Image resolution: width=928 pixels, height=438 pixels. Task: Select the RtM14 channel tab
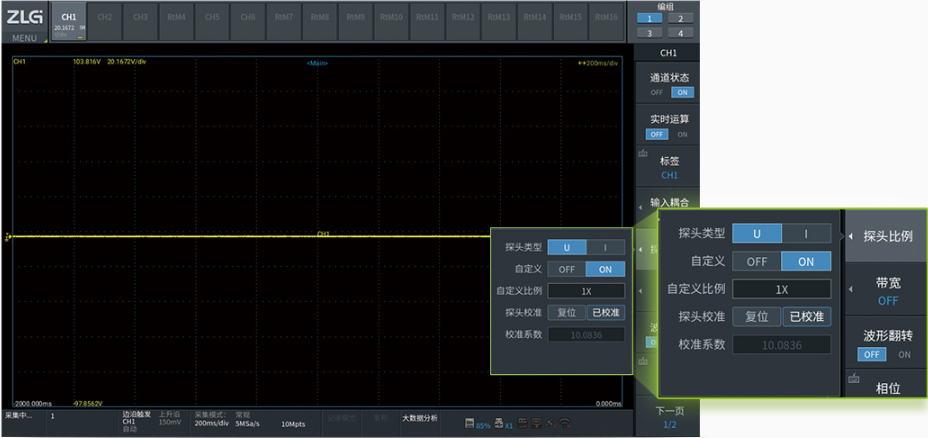pyautogui.click(x=535, y=21)
